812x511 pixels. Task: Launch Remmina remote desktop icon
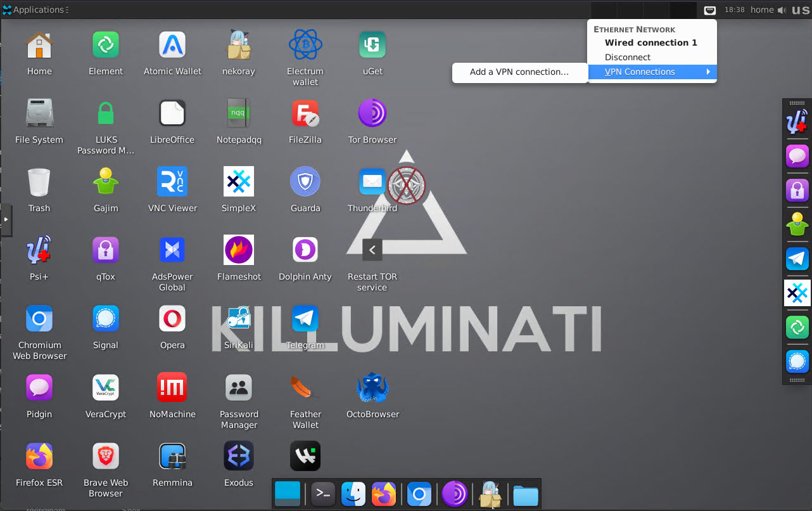coord(172,456)
